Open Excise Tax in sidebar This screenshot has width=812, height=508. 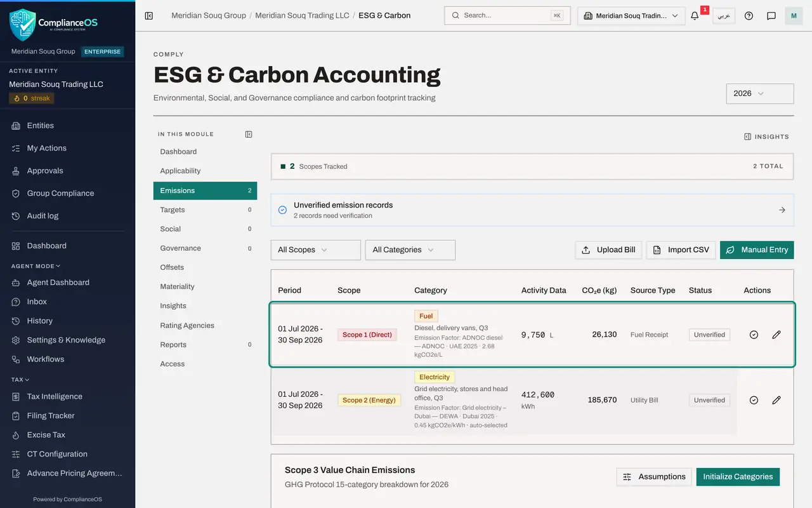coord(67,435)
